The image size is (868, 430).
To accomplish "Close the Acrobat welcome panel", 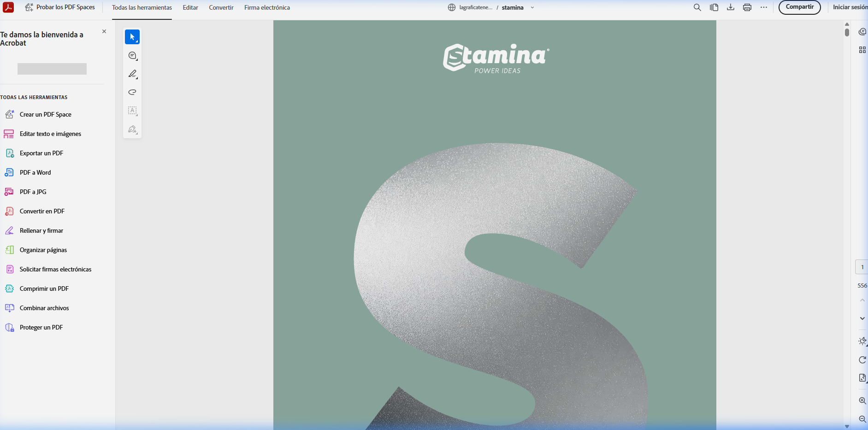I will click(104, 31).
